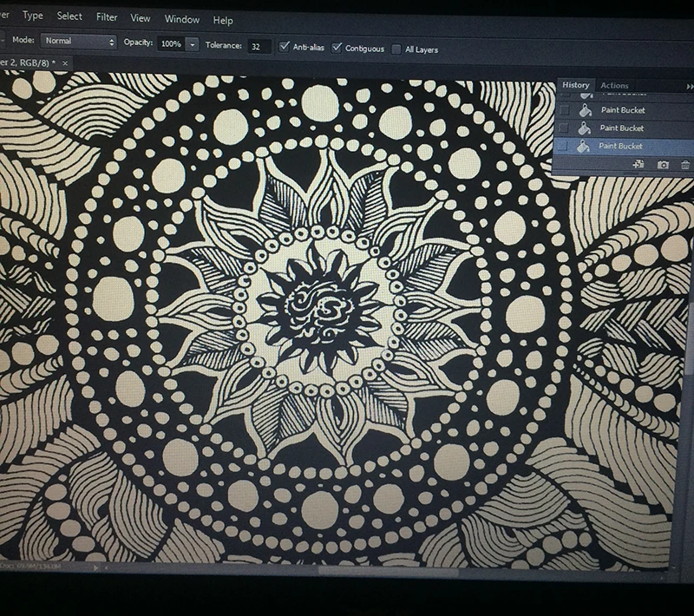The image size is (694, 616).
Task: Open the Mode dropdown set to Normal
Action: pos(79,41)
